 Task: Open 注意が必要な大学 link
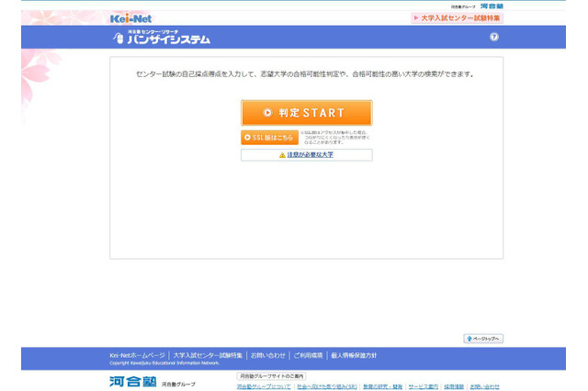click(x=310, y=155)
